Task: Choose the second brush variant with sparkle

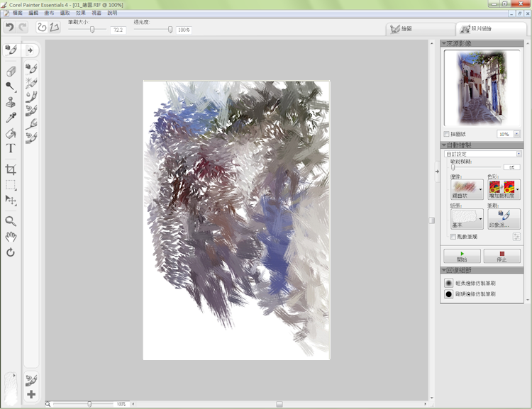Action: pos(31,83)
